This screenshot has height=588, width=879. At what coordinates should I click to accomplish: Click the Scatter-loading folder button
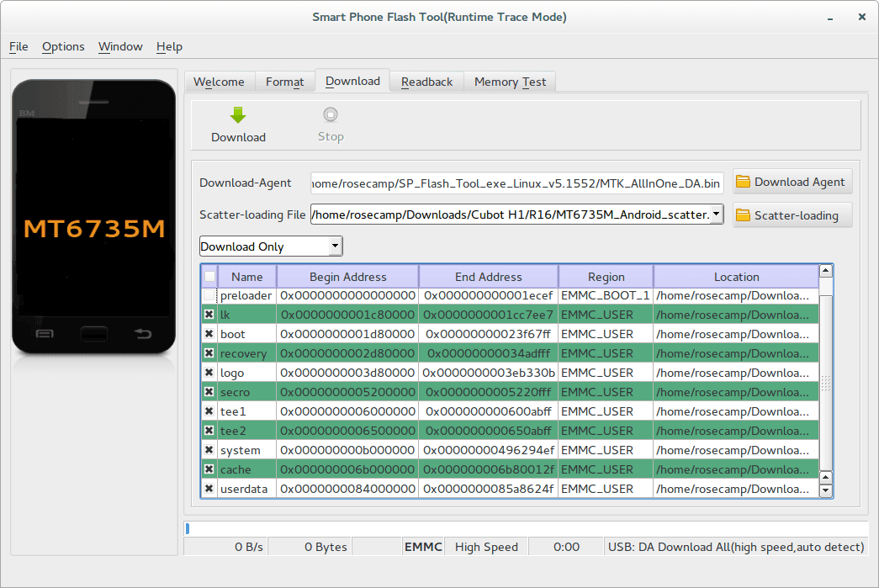point(792,215)
